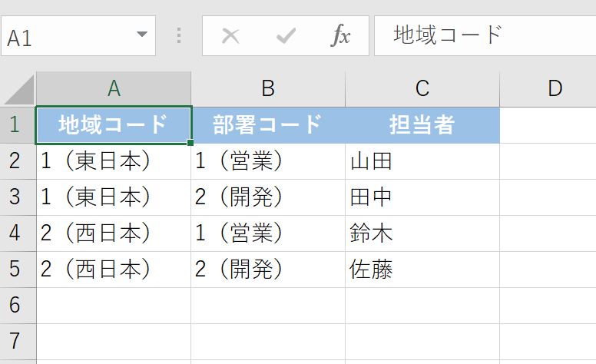Click the 担当者 header cell
This screenshot has width=596, height=364.
tap(422, 125)
